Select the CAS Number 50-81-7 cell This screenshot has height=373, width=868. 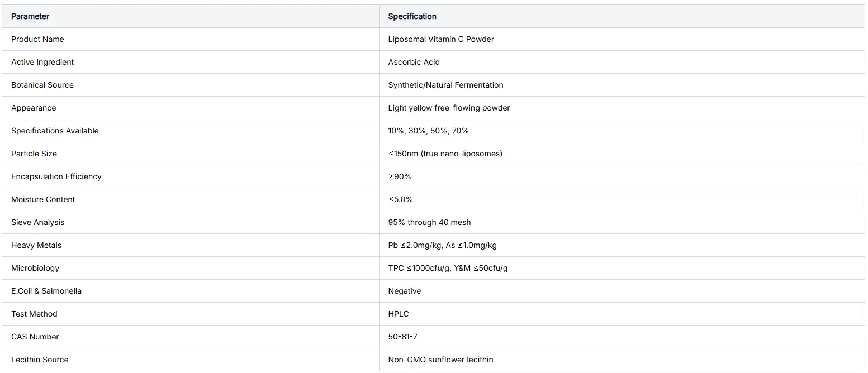(x=622, y=337)
